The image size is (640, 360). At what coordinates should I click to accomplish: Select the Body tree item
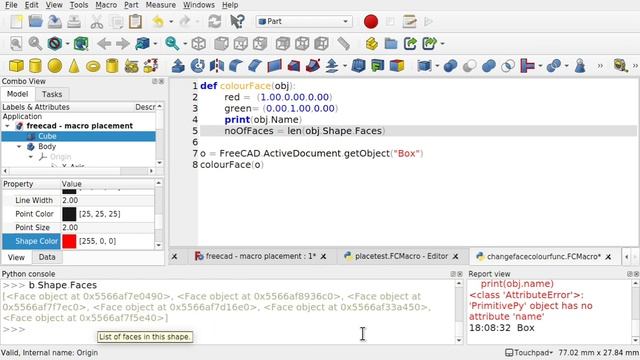47,146
